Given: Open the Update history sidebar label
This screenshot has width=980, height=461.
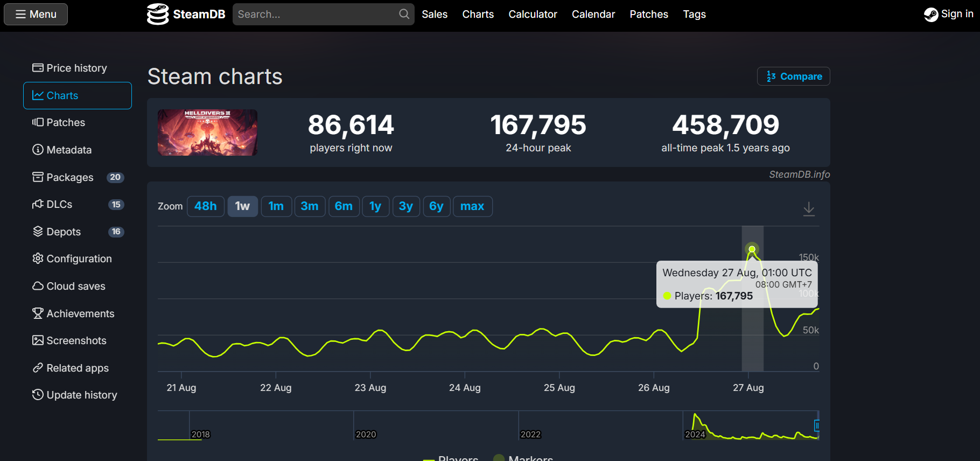Looking at the screenshot, I should 82,395.
